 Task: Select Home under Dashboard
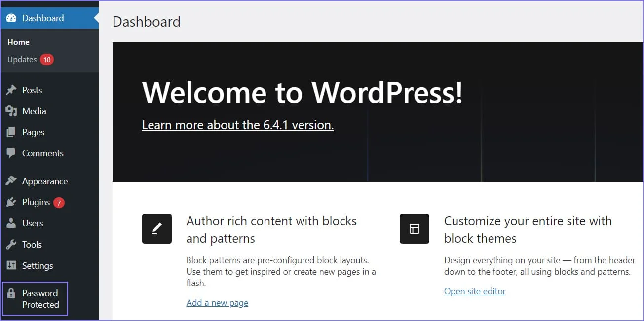pos(18,42)
